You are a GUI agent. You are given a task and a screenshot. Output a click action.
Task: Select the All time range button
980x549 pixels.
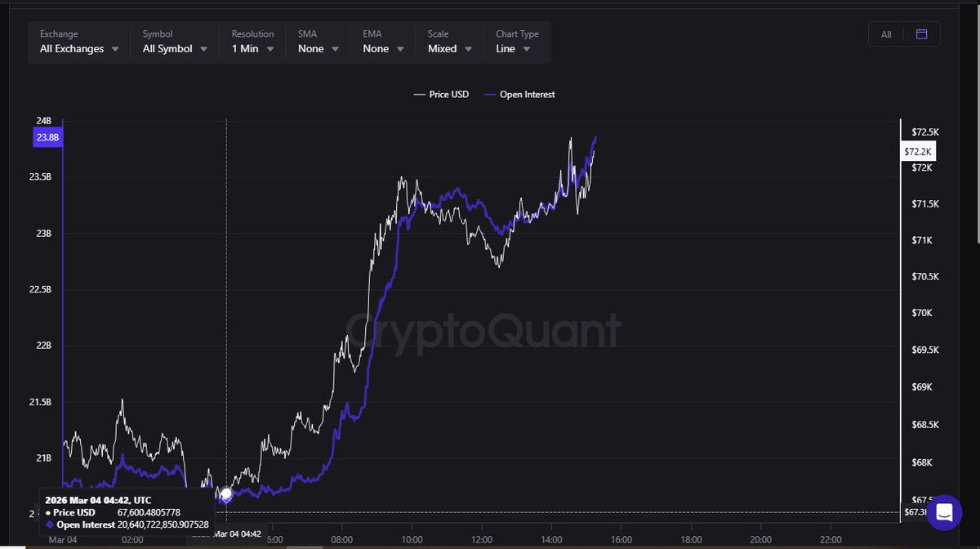[886, 34]
